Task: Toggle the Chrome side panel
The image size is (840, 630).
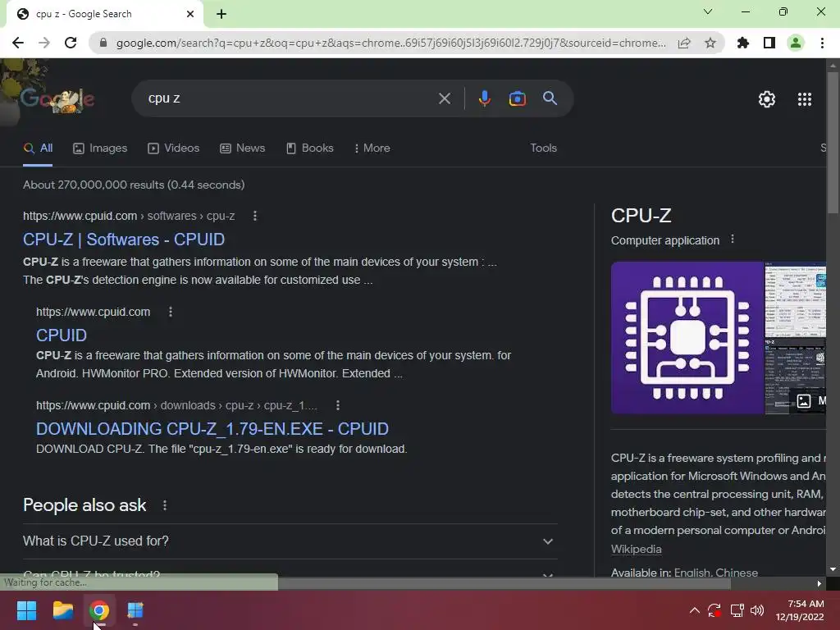Action: click(769, 43)
